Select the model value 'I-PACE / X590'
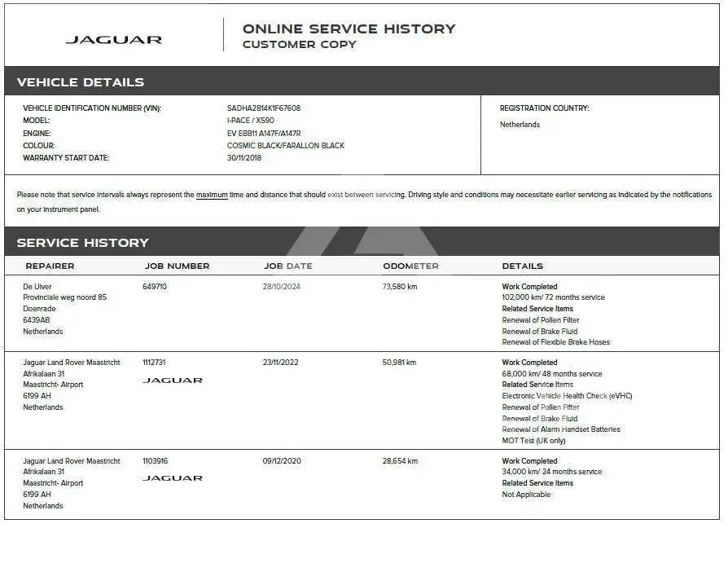 tap(251, 121)
